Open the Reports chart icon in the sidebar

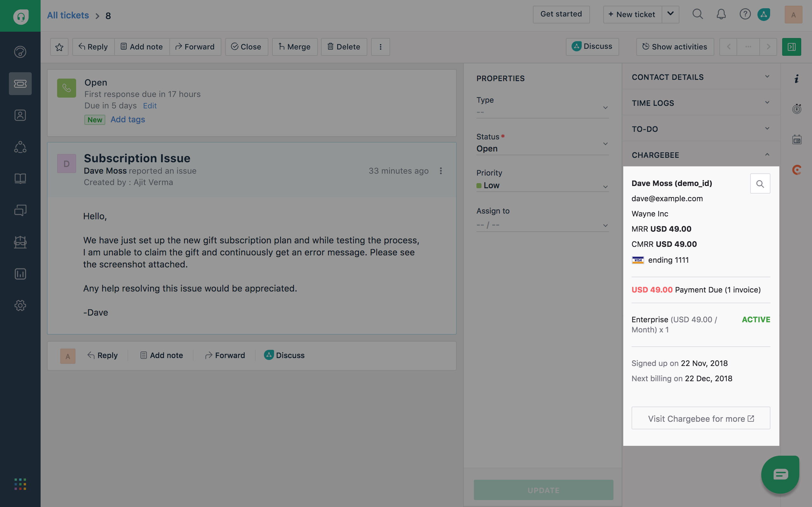click(x=20, y=273)
